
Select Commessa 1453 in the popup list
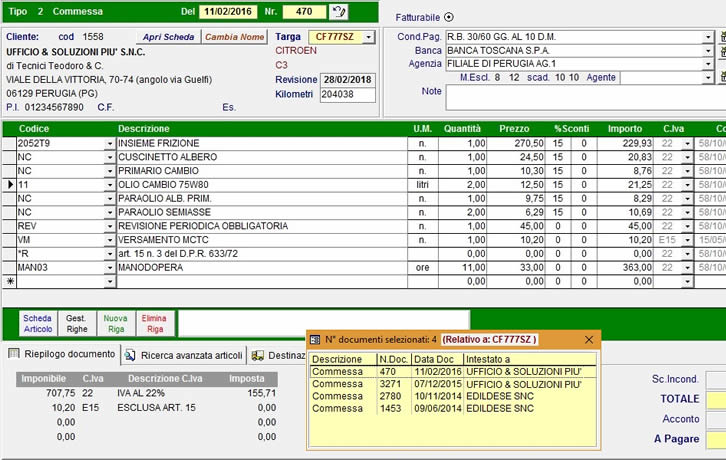point(452,409)
